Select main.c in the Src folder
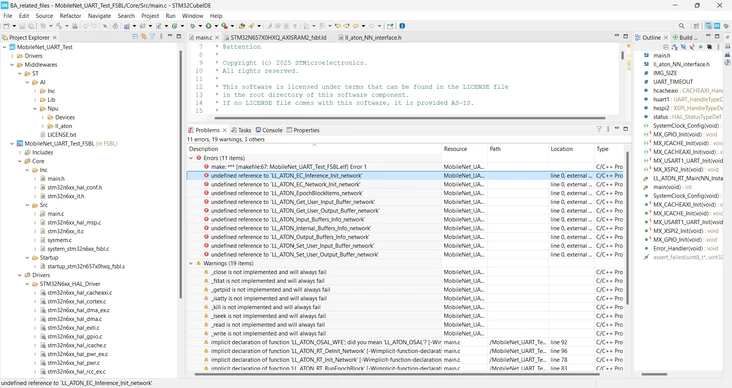Image resolution: width=732 pixels, height=388 pixels. pos(56,214)
